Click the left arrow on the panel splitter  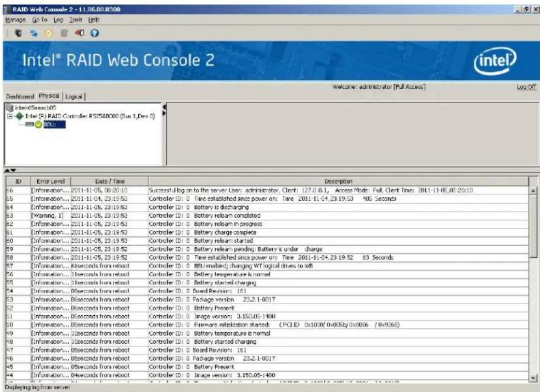[164, 107]
